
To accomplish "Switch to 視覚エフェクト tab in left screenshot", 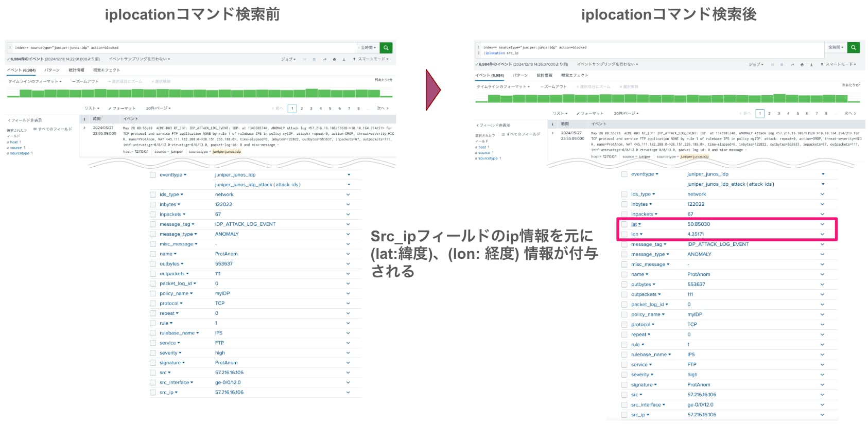I will click(x=107, y=70).
